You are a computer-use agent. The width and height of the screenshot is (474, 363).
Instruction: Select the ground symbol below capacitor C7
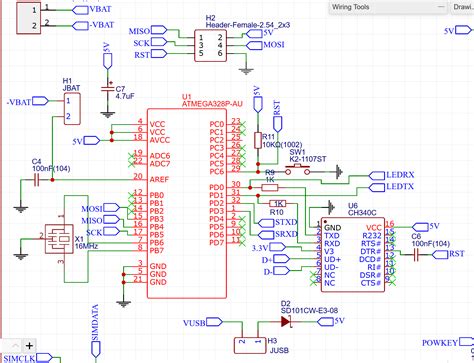(107, 115)
